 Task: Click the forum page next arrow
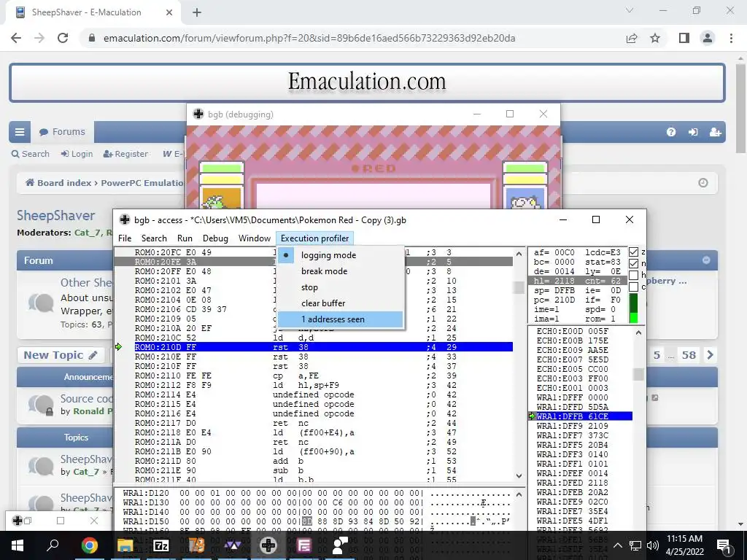(x=710, y=355)
